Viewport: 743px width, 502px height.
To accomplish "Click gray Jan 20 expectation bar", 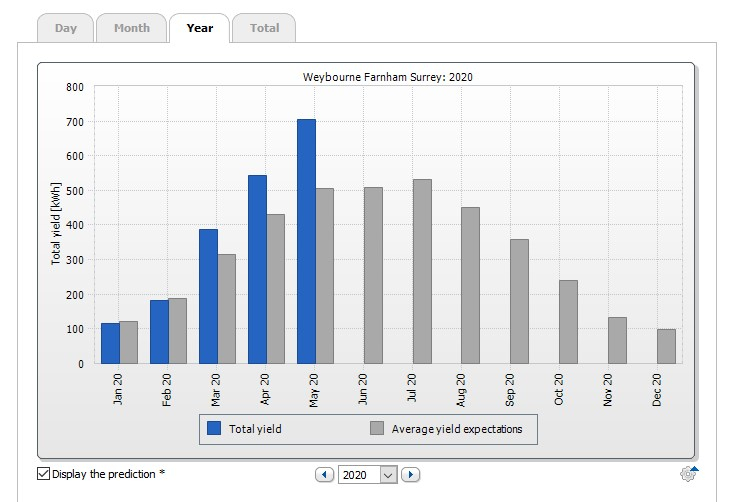I will tap(128, 343).
